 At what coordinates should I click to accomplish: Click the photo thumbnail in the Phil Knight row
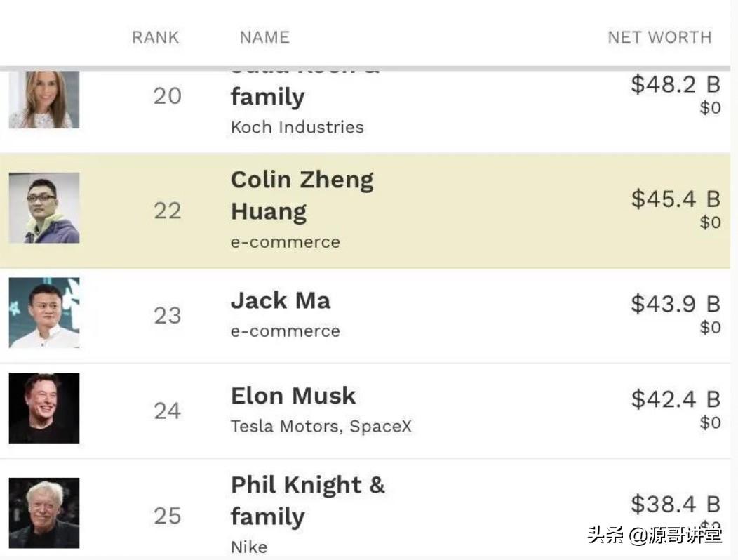(44, 513)
